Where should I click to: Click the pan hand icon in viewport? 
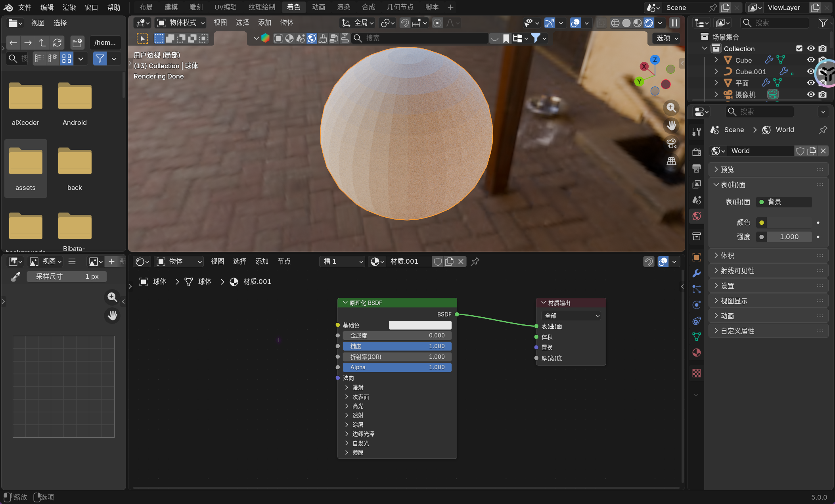click(x=671, y=125)
